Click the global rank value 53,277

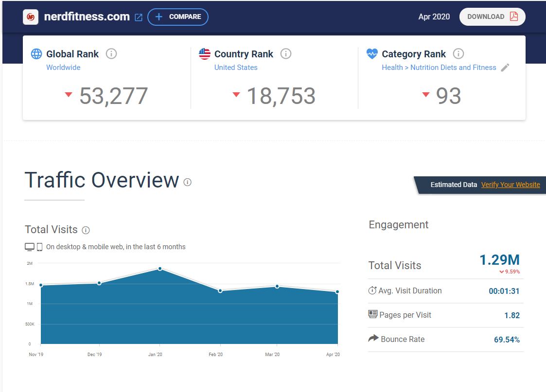[x=113, y=96]
